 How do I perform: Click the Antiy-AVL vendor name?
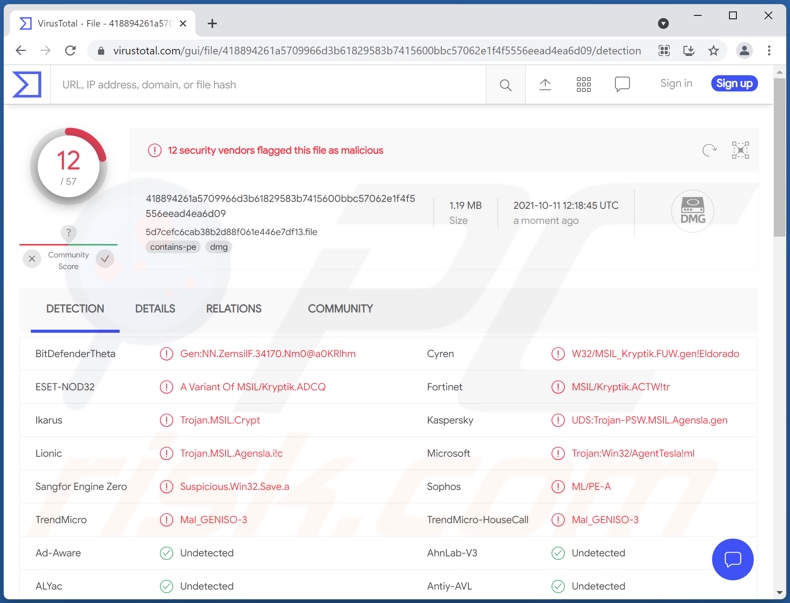449,586
